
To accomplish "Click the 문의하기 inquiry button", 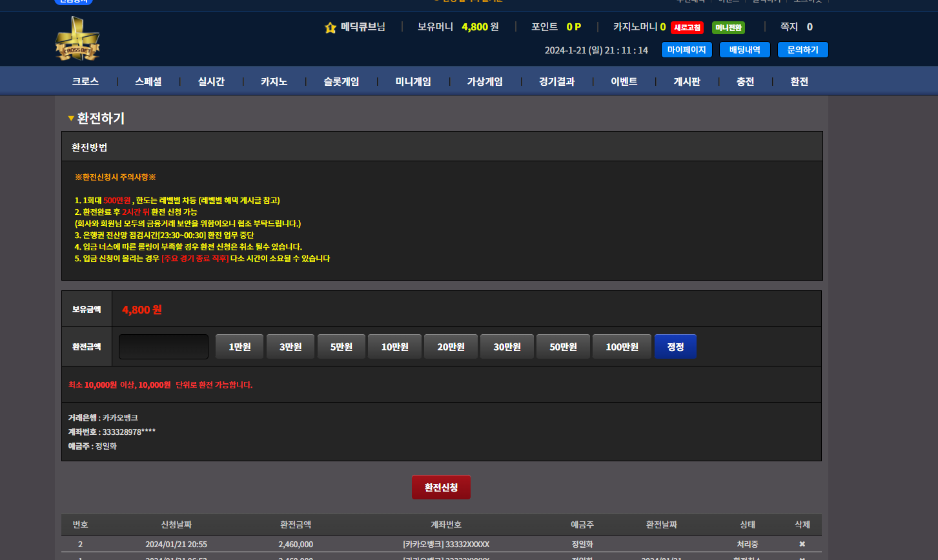I will [x=802, y=50].
